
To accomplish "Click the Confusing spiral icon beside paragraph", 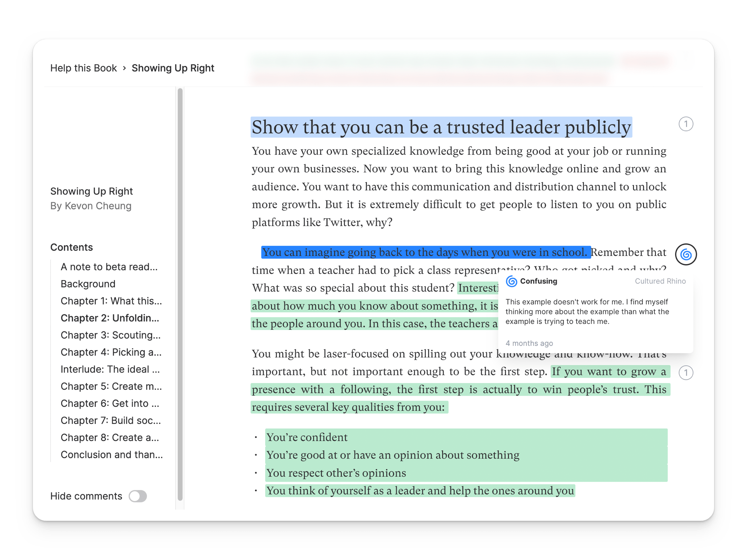I will tap(685, 254).
